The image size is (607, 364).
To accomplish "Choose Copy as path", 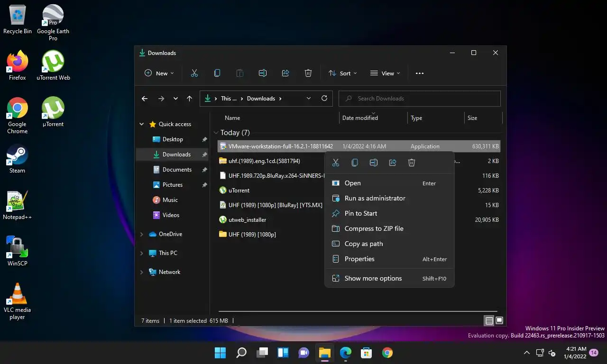I will pyautogui.click(x=389, y=244).
